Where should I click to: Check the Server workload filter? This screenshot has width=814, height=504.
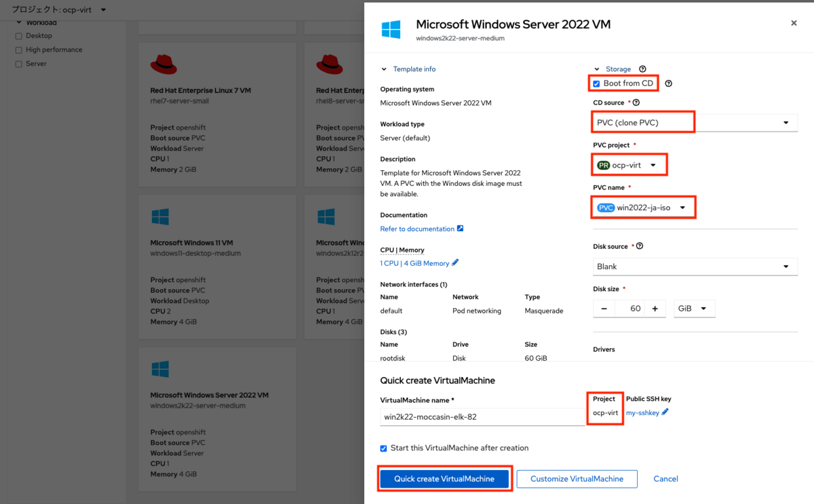tap(19, 64)
